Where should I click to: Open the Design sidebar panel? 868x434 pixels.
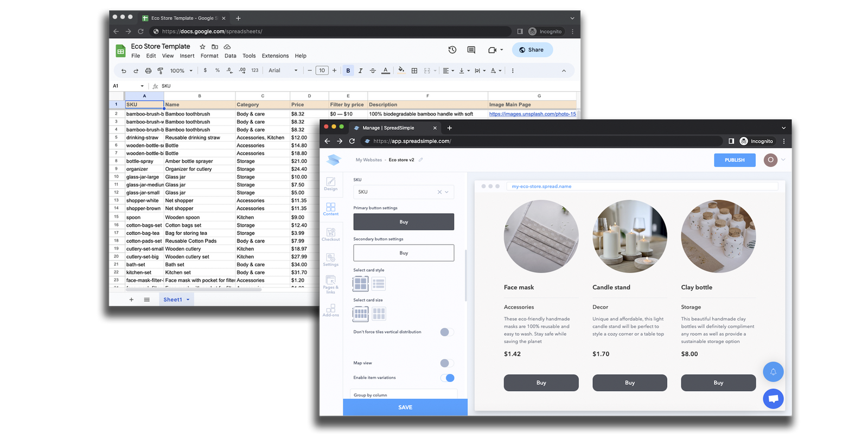(330, 183)
